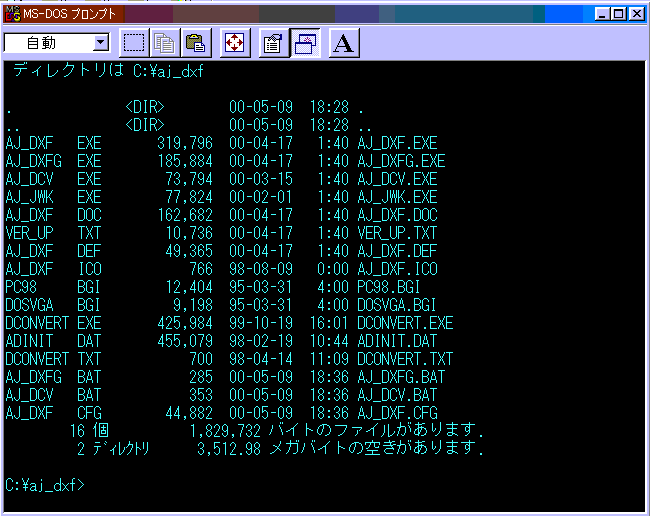
Task: Click the file name DOSVGA.BGI
Action: pyautogui.click(x=397, y=305)
